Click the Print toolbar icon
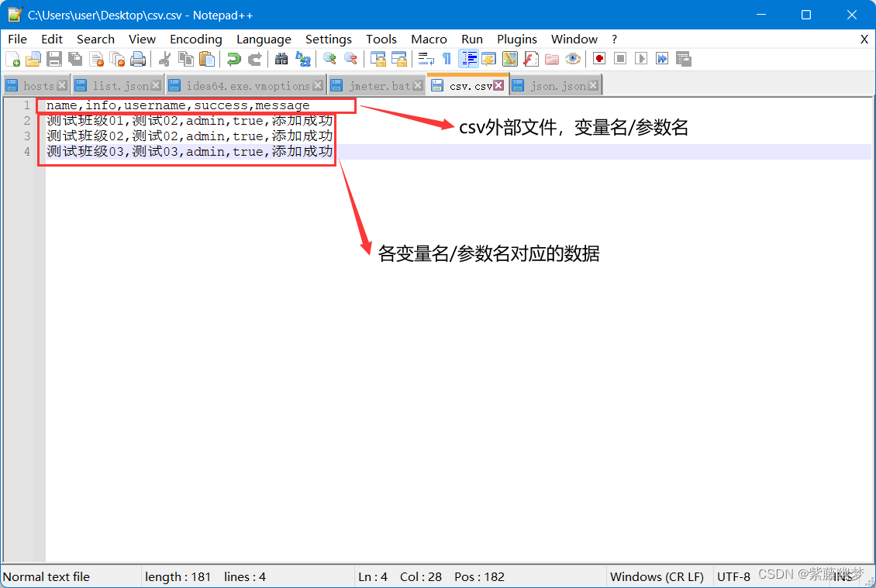Image resolution: width=876 pixels, height=588 pixels. tap(137, 59)
